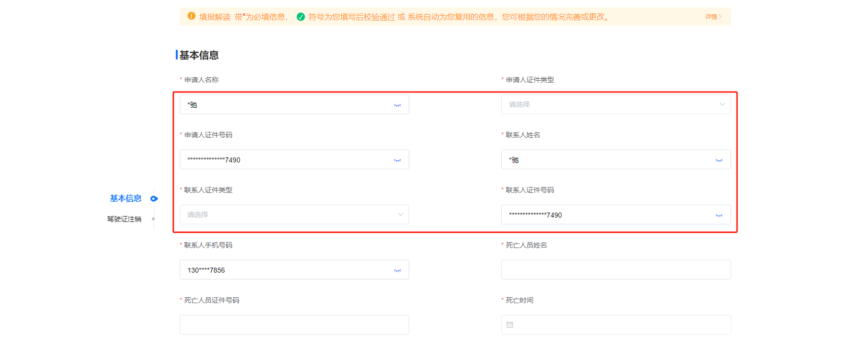The image size is (868, 342).
Task: Unmask the contact person ID number
Action: point(719,216)
